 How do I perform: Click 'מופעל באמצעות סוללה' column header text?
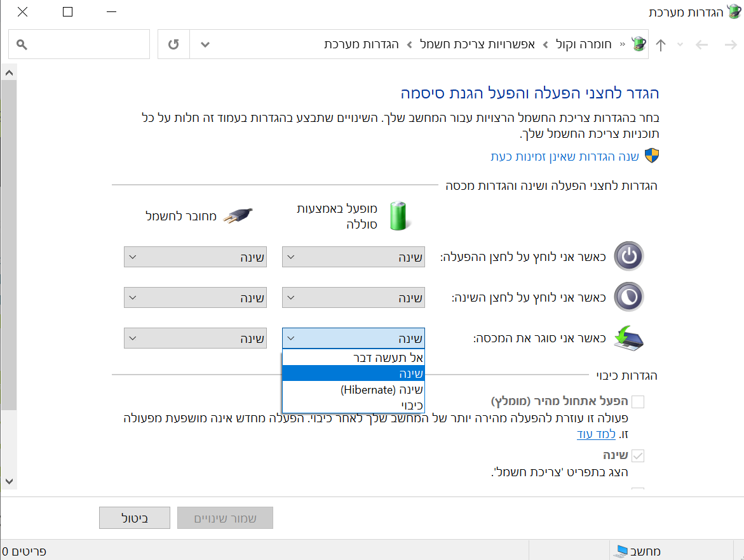pos(337,216)
